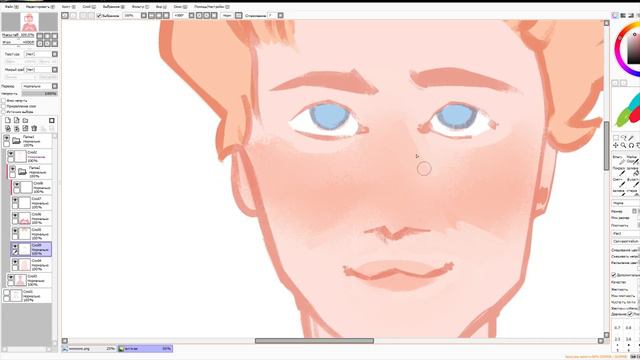Click the Redo arrow in the toolbar
The image size is (640, 360).
click(x=73, y=16)
